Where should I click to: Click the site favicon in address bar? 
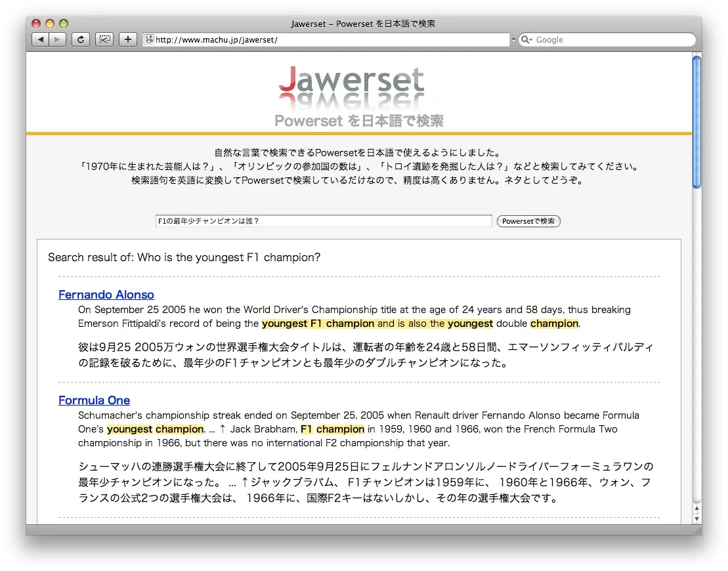[x=149, y=40]
